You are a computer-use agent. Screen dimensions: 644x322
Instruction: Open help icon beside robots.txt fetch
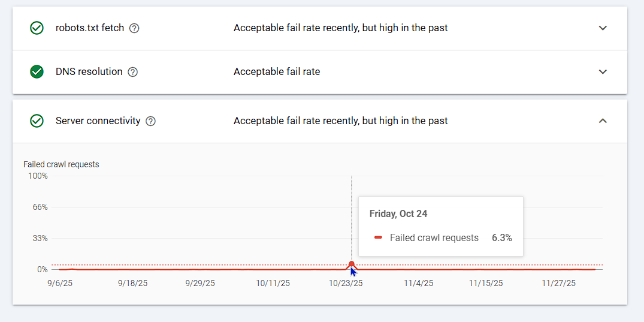[134, 28]
